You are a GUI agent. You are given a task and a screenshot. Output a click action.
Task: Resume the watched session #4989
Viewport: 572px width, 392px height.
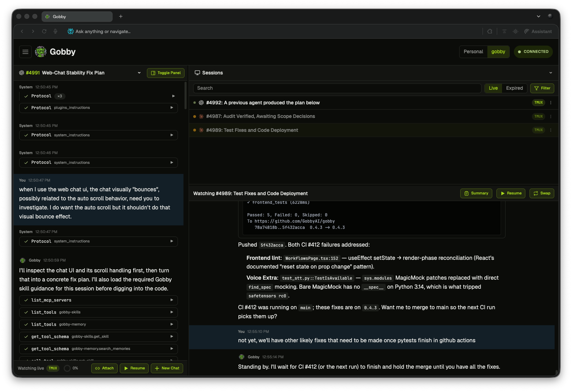coord(511,193)
